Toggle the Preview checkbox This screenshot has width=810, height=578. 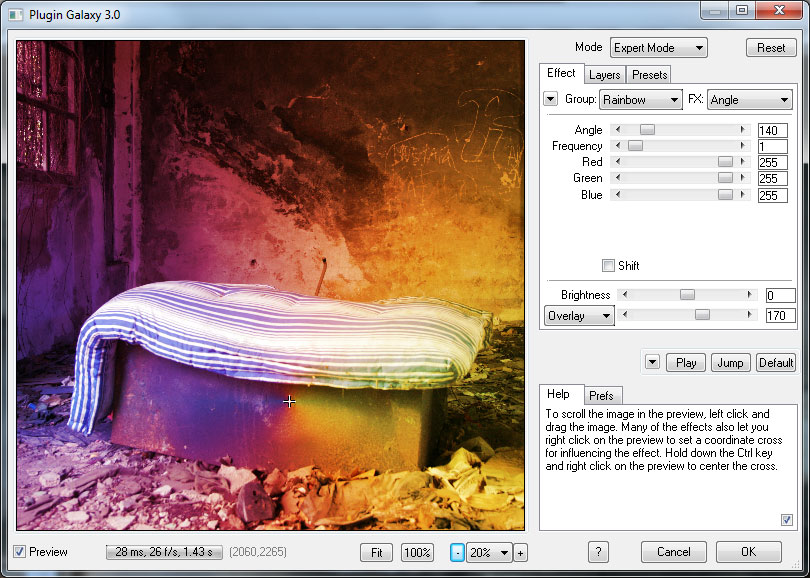tap(20, 552)
